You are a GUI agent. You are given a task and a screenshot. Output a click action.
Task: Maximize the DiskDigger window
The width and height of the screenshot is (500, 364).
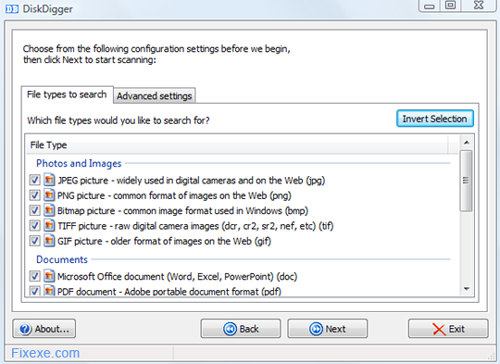pos(450,5)
